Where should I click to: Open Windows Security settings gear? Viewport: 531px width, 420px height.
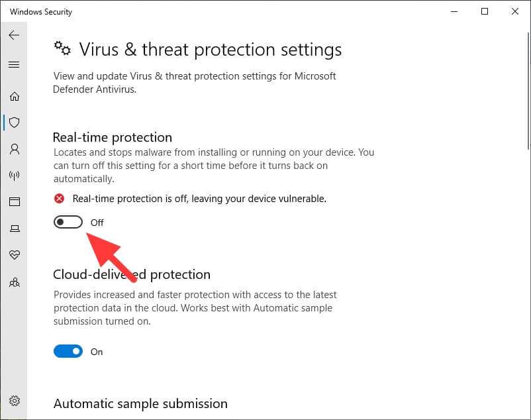point(15,401)
